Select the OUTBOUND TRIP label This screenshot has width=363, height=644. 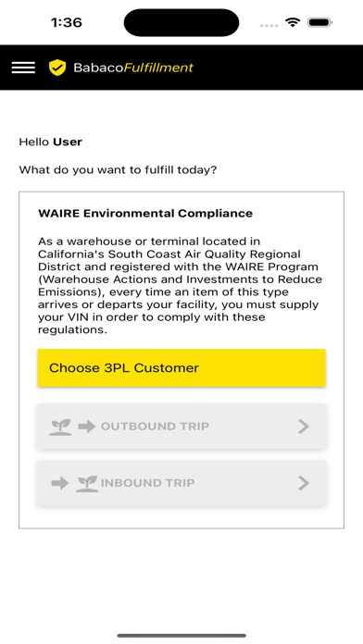click(155, 427)
